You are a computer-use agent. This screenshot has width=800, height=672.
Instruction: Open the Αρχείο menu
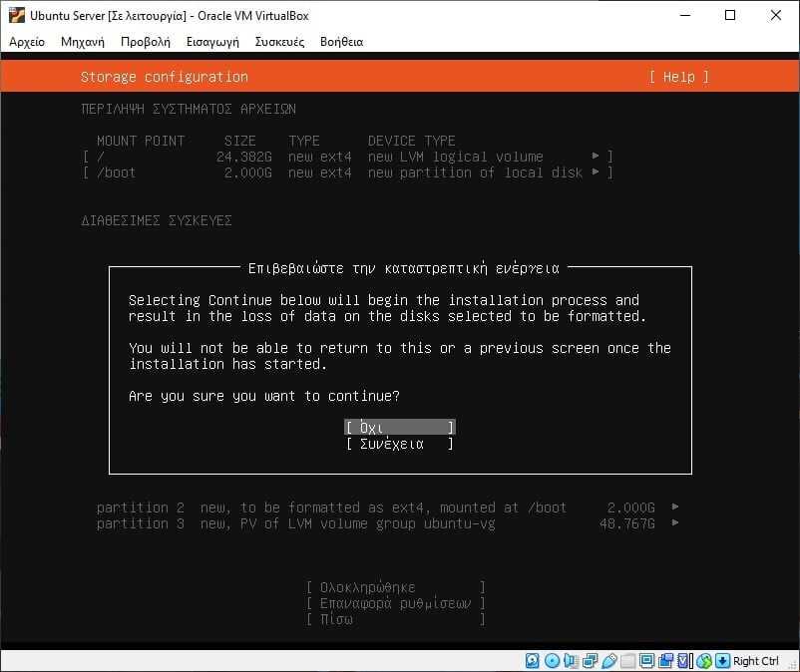tap(27, 42)
